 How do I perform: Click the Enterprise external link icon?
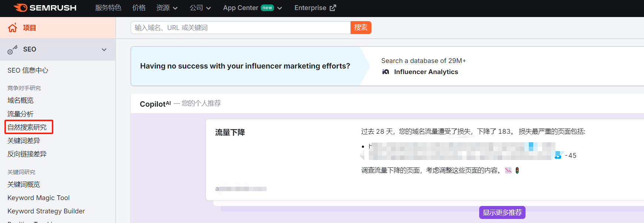(x=333, y=8)
